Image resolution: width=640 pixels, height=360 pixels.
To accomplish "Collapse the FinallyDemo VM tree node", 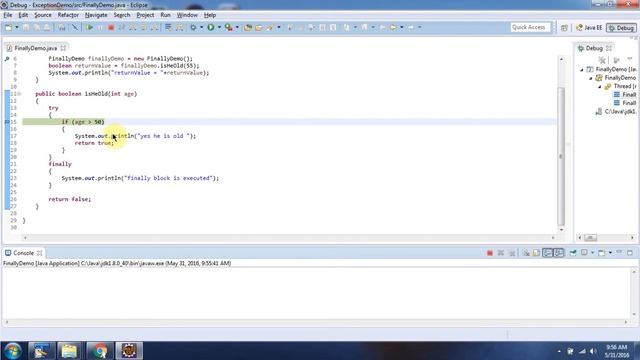I will 591,78.
